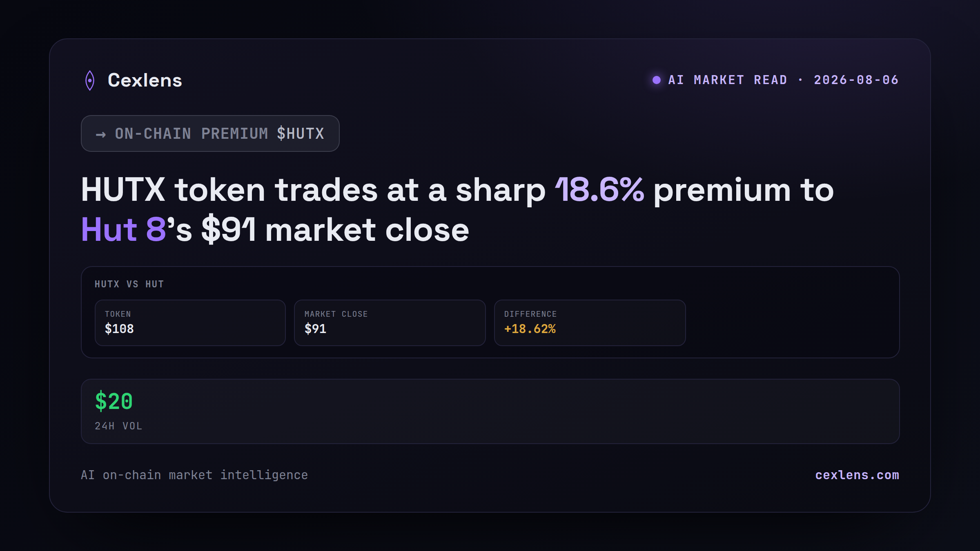Click the Cexlens compass logo icon
980x551 pixels.
coord(90,80)
